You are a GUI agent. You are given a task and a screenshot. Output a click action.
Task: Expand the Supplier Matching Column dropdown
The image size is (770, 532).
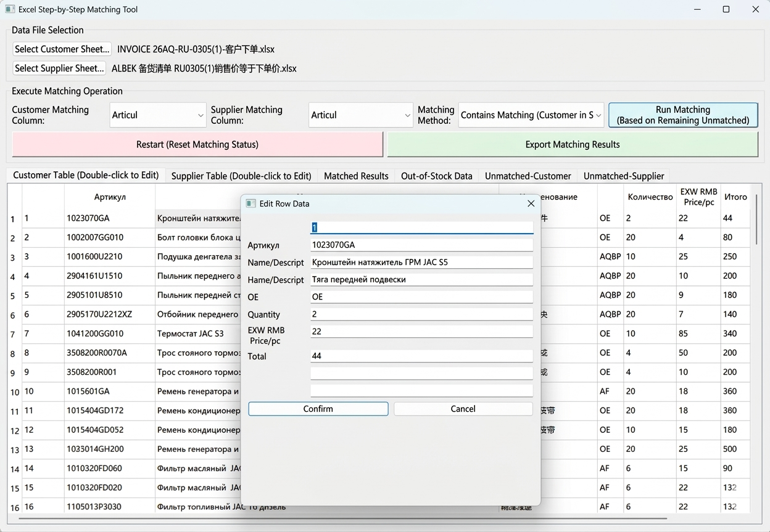pyautogui.click(x=360, y=115)
